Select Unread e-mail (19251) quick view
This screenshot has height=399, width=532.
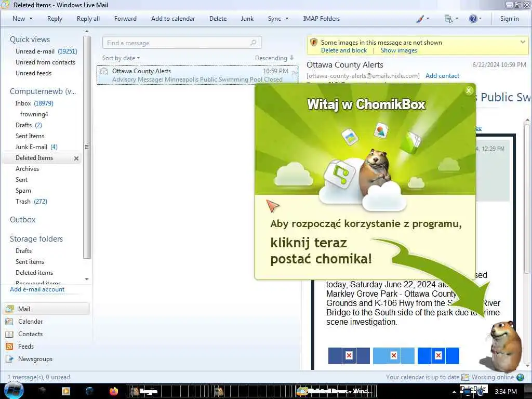tap(46, 51)
